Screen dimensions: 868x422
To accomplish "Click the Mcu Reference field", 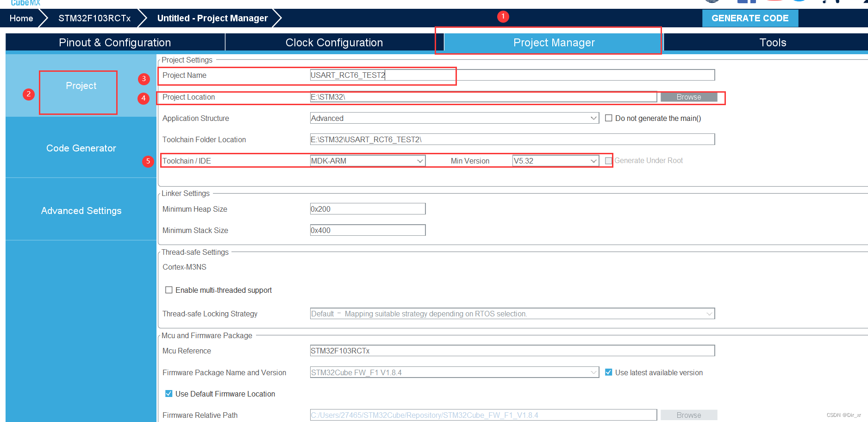I will (x=512, y=351).
